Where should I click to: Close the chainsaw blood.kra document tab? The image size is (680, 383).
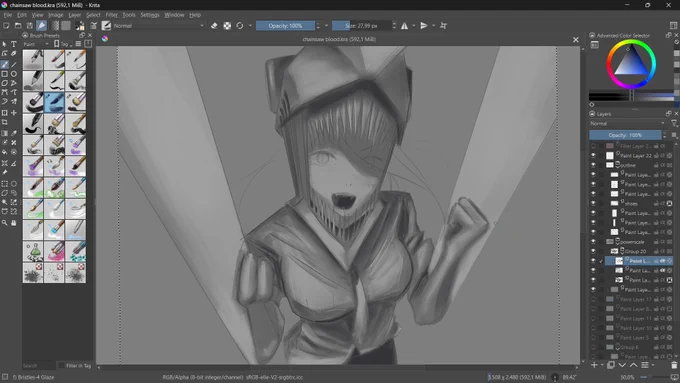coord(575,39)
